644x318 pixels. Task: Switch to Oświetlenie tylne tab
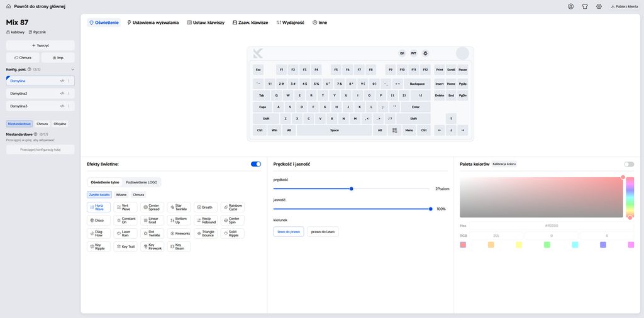(x=105, y=182)
